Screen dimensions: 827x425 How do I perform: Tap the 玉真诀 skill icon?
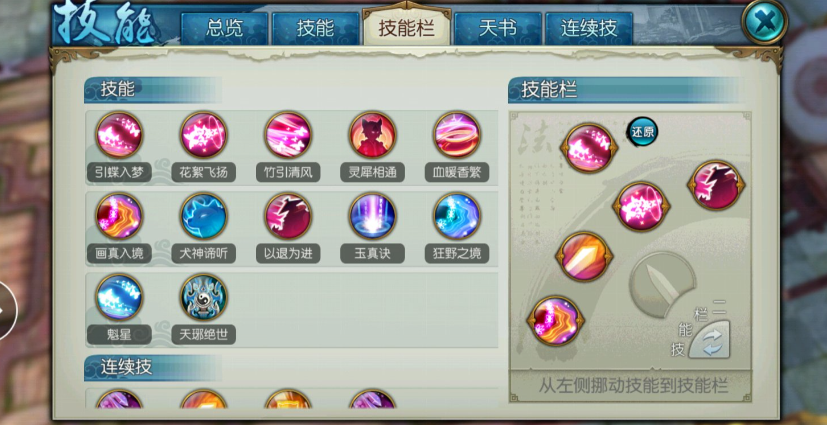click(372, 216)
